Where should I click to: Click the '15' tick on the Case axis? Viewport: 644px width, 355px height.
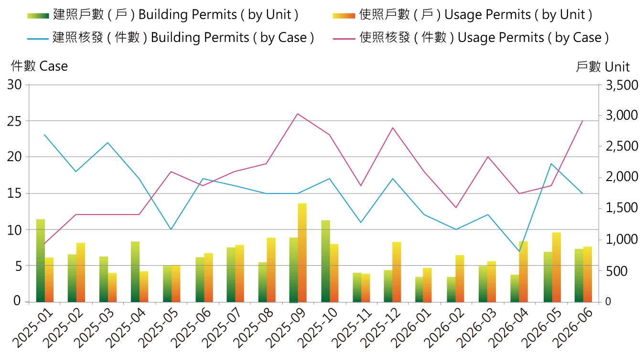pos(15,194)
